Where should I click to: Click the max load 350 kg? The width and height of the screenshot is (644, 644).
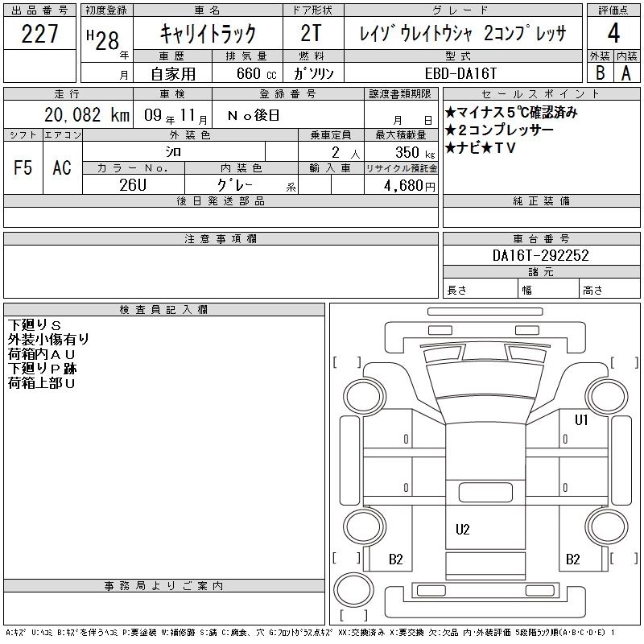(415, 152)
